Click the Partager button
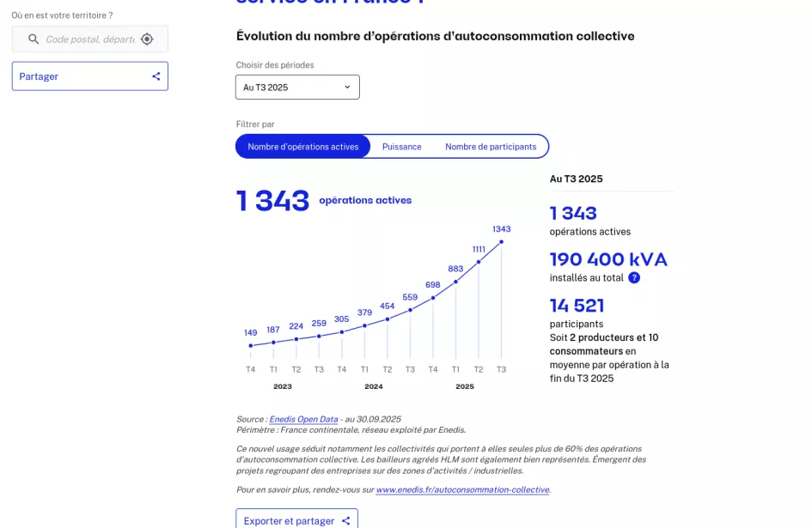The image size is (812, 528). 90,76
